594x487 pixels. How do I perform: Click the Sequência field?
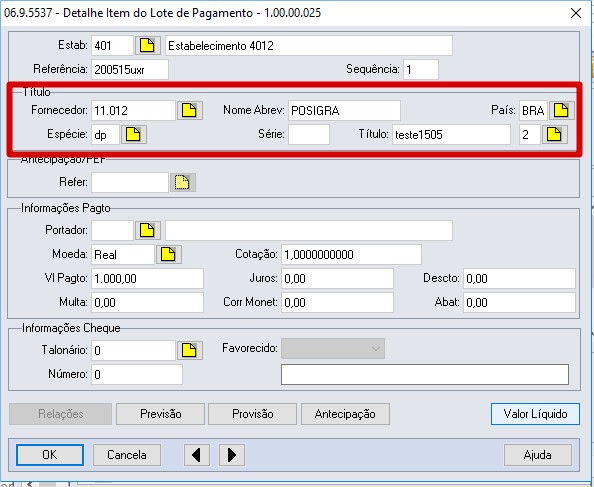[x=421, y=69]
